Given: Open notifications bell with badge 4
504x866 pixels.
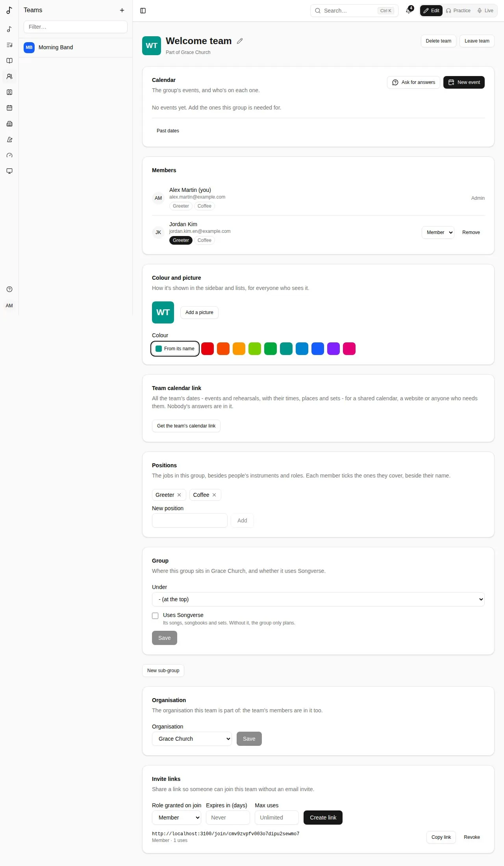Looking at the screenshot, I should [x=409, y=10].
